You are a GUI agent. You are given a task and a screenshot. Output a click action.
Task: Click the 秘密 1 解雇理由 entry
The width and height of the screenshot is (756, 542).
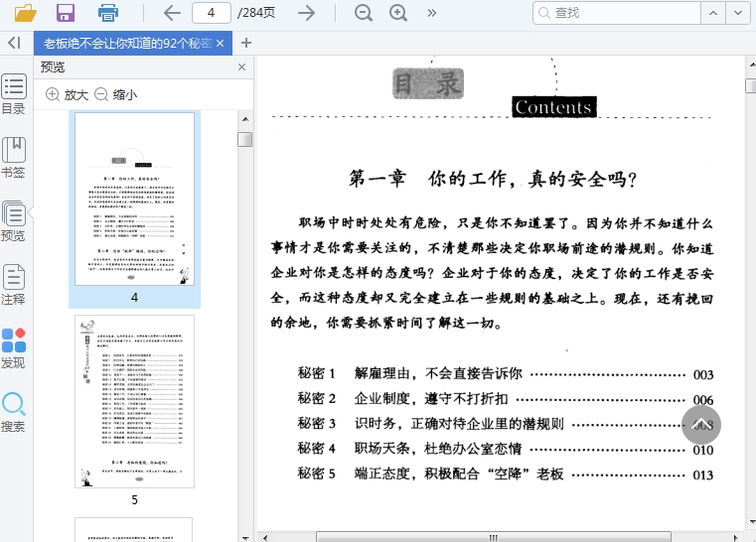pyautogui.click(x=506, y=374)
